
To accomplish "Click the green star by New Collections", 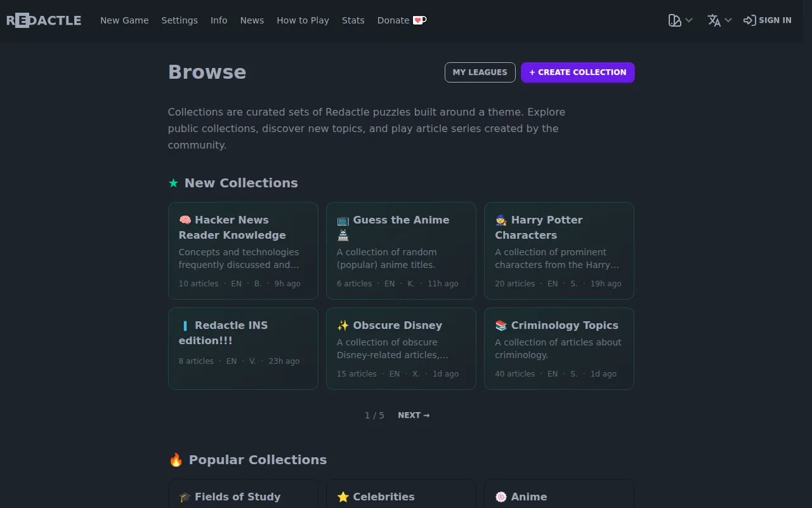I will point(173,183).
